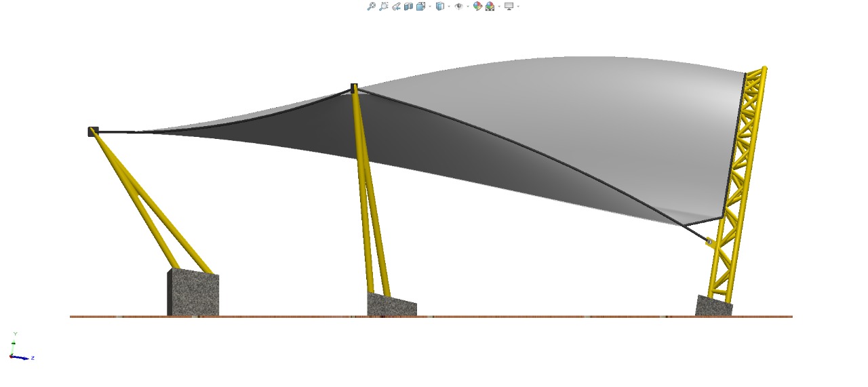Click the Hide/Show Items eye icon
Image resolution: width=868 pixels, height=387 pixels.
pos(459,6)
